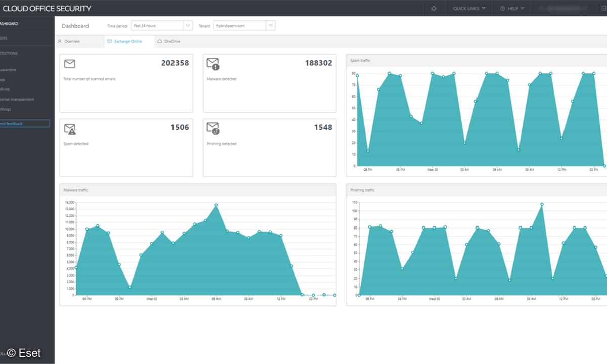Click the phishing envelope icon with hook badge
Screen dimensions: 607x364
[x=213, y=128]
